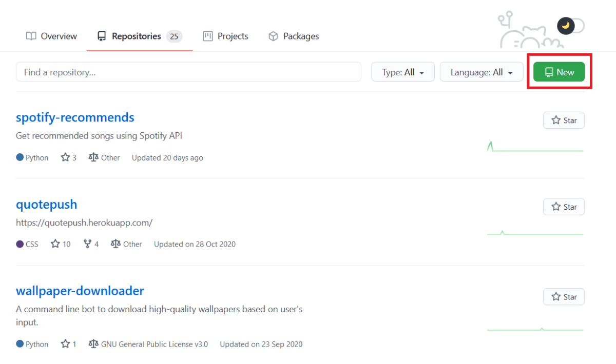Screen dimensions: 616x364
Task: Star the wallpaper-downloader repository
Action: coord(564,297)
